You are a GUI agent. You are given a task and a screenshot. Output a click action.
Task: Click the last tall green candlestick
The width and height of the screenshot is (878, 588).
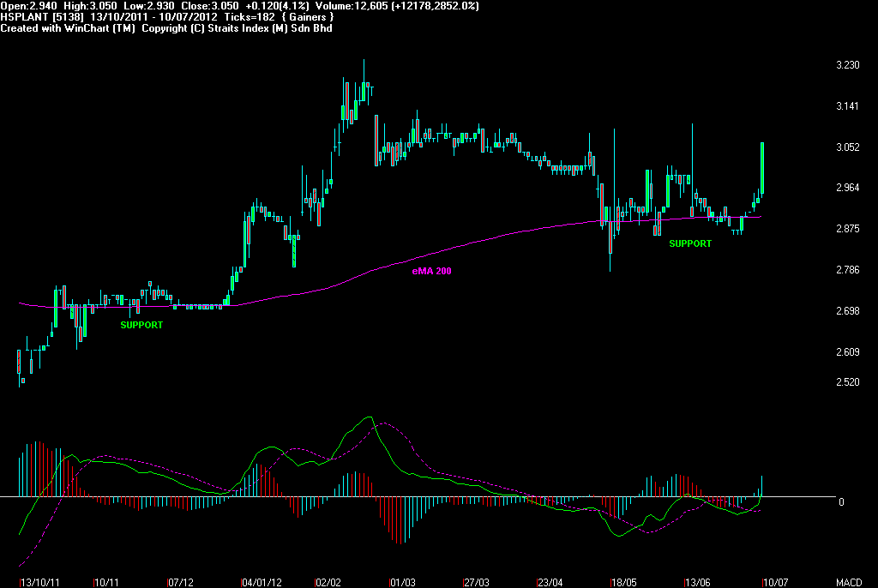click(x=762, y=168)
